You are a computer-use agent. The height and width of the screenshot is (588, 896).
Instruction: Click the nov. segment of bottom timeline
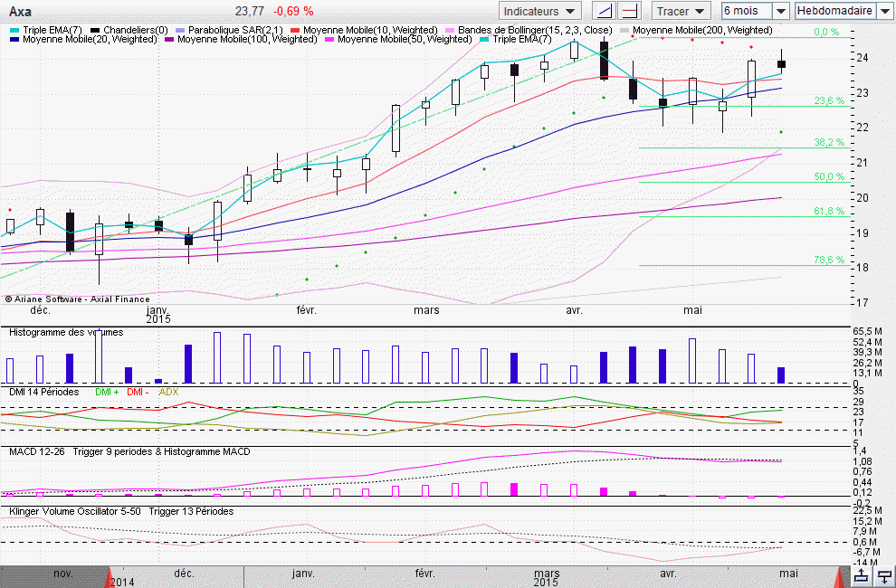pos(62,574)
